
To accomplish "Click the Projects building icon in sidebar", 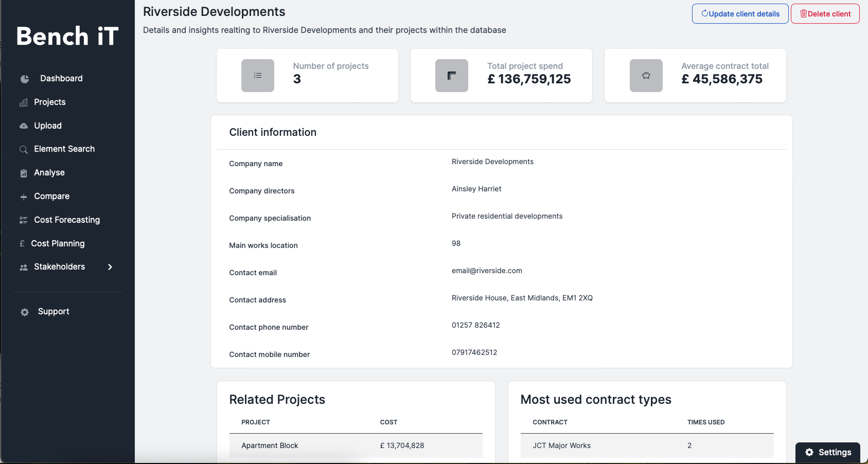I will pyautogui.click(x=24, y=102).
